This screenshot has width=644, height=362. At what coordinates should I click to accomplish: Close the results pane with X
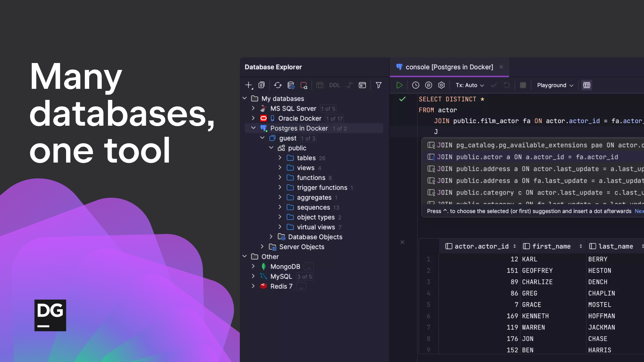402,242
